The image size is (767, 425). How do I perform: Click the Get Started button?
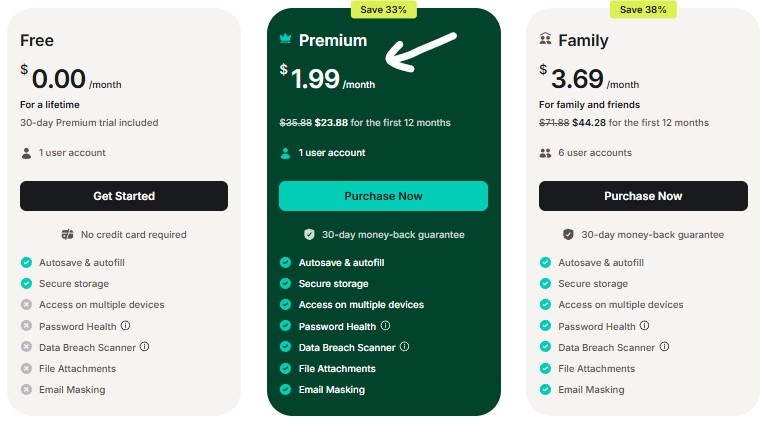point(124,196)
